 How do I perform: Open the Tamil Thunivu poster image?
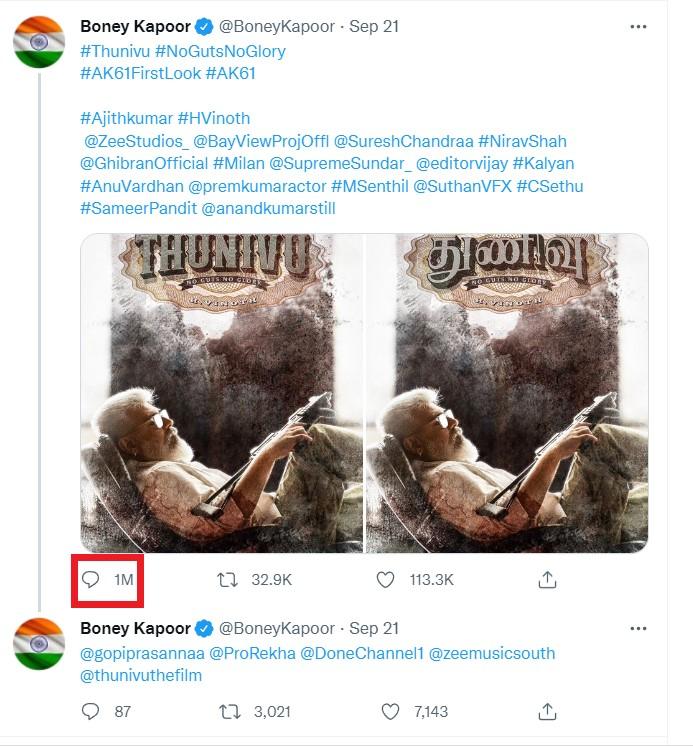coord(507,393)
